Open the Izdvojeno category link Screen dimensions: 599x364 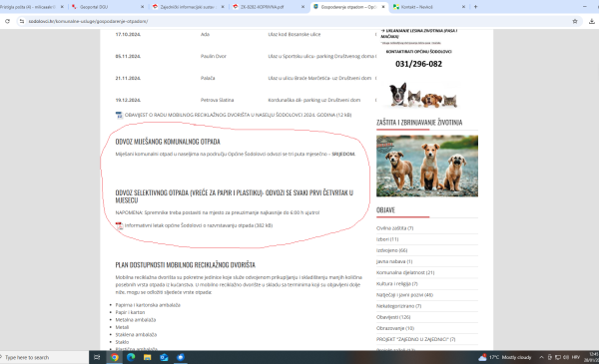392,250
